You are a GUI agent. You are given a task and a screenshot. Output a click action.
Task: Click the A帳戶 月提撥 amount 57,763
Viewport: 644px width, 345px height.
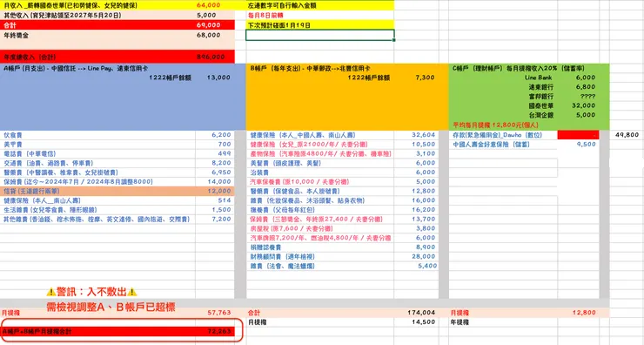pos(219,313)
